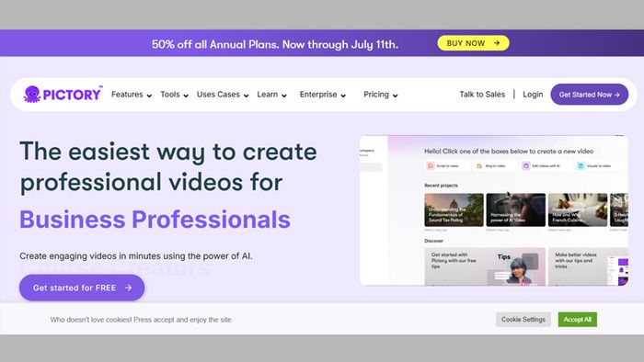Open the French Cuisine project thumbnail
Screen dimensions: 644x362
[578, 209]
